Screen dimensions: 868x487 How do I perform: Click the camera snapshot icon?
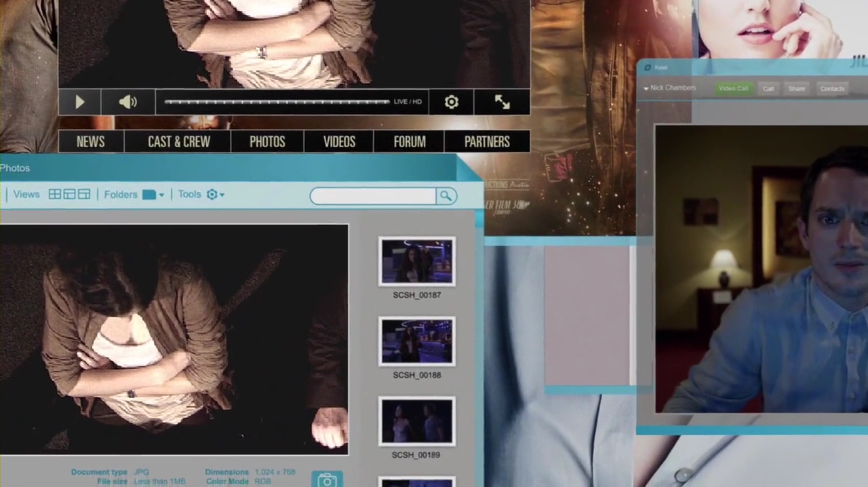pos(327,480)
